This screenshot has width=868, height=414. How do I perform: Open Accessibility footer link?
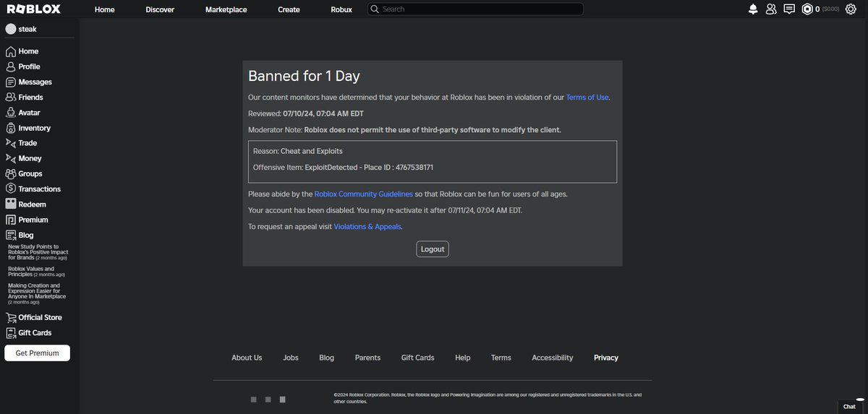553,358
